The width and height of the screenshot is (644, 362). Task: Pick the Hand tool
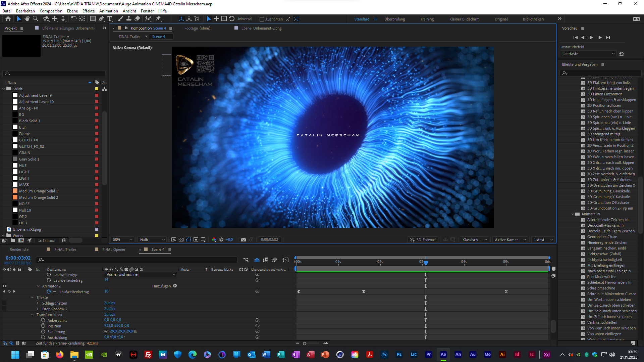click(27, 19)
